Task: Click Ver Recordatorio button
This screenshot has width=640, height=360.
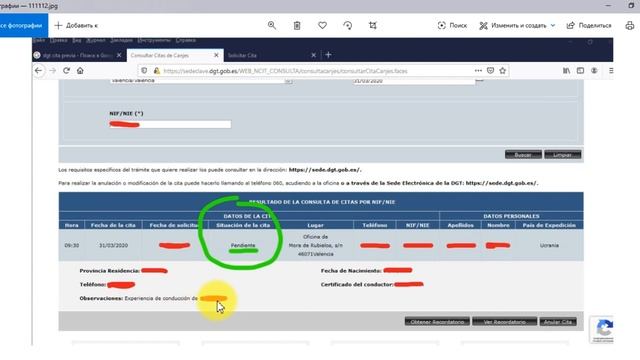Action: [504, 322]
